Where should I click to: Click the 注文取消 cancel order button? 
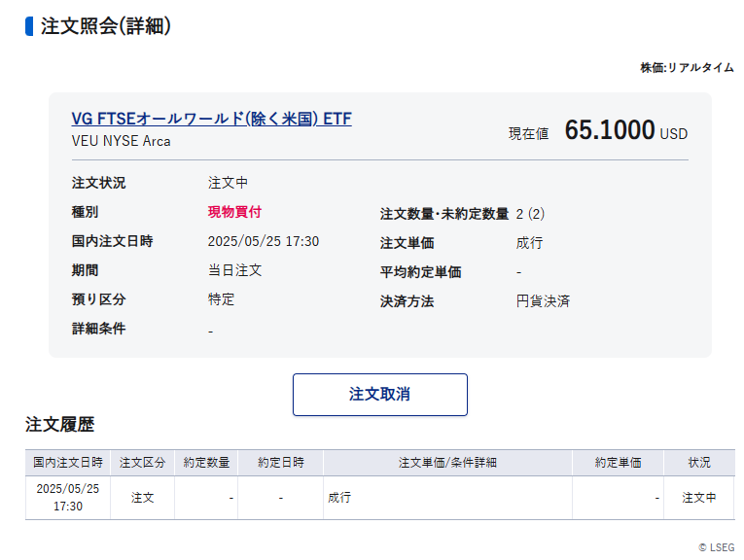point(380,395)
